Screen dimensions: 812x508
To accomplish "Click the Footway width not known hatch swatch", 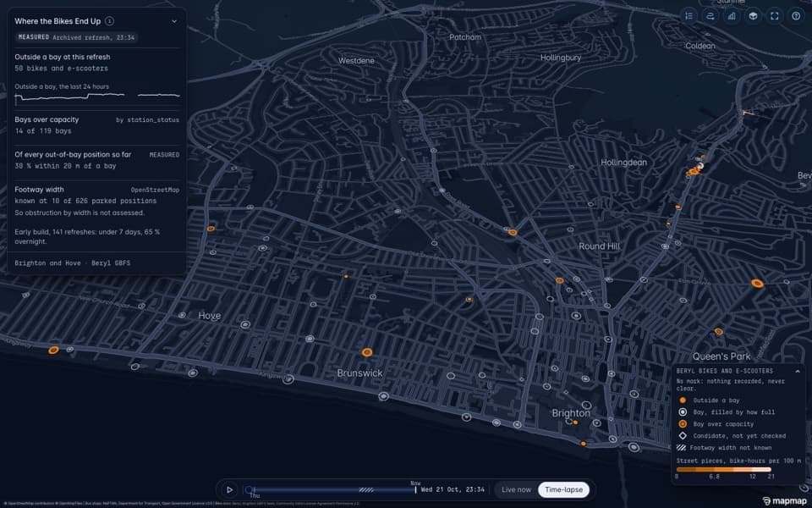I will (x=682, y=448).
